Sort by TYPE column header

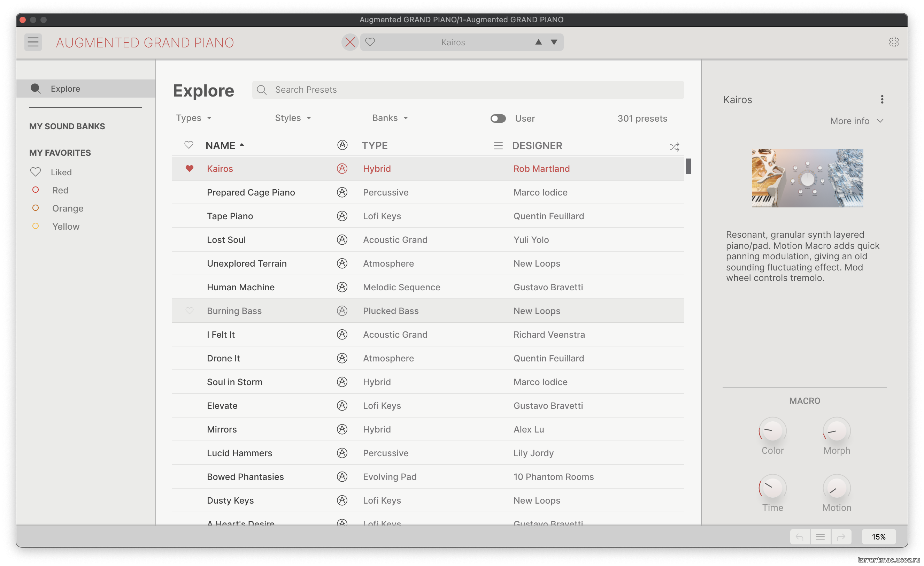click(375, 146)
